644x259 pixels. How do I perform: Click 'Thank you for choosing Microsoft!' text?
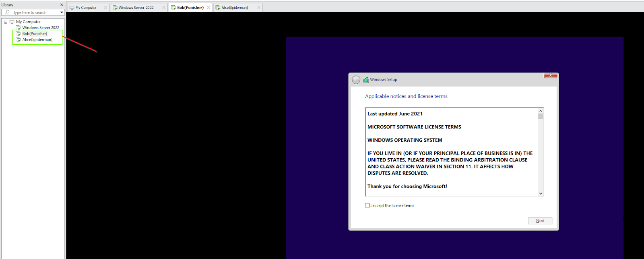coord(407,186)
